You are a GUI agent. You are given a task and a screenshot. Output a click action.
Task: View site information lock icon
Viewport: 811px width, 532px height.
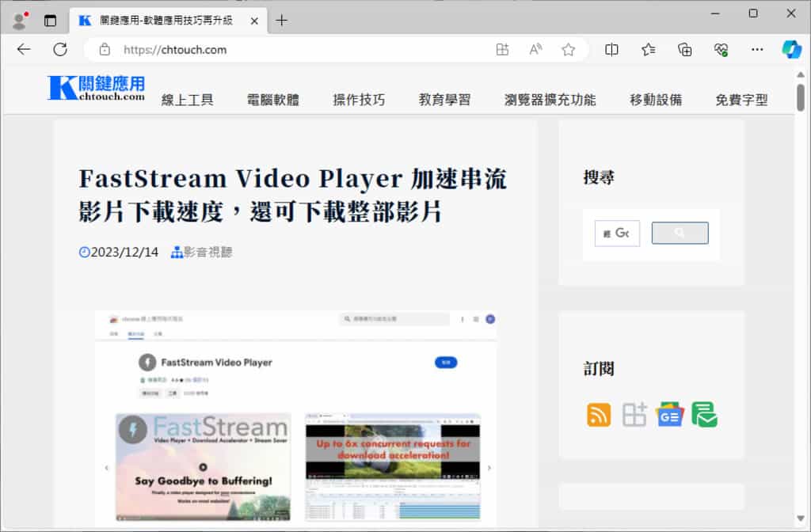pos(105,50)
